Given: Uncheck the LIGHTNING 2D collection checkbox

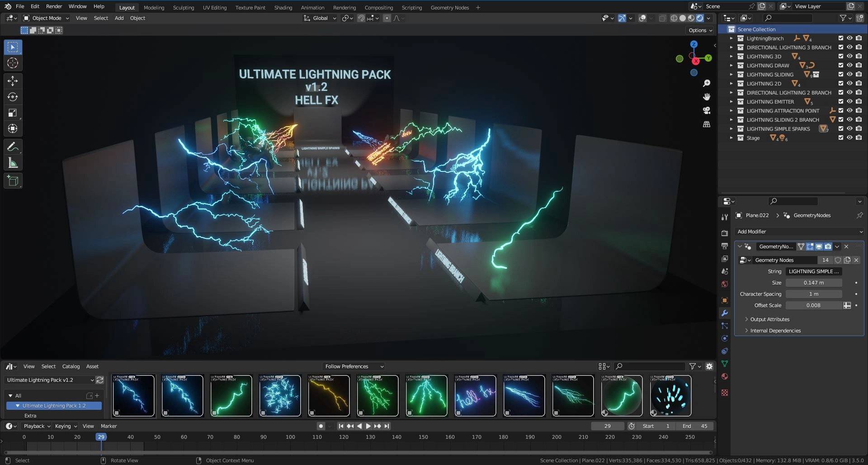Looking at the screenshot, I should pyautogui.click(x=841, y=84).
